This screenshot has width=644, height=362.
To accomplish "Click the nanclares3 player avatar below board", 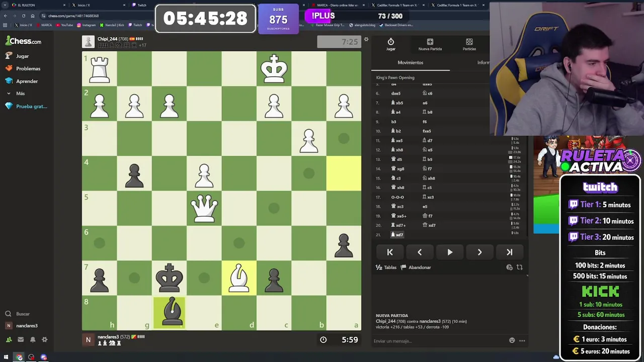I will 88,340.
